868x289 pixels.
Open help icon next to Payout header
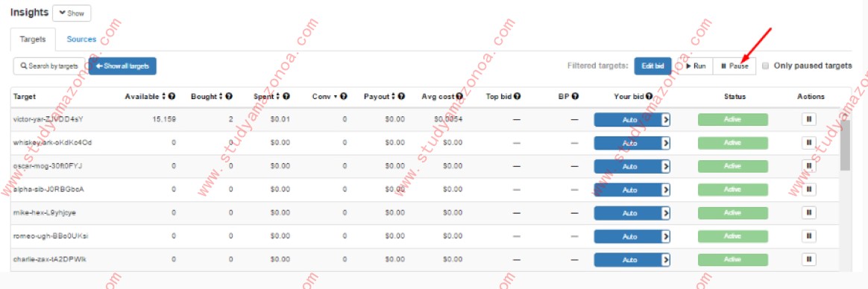click(x=402, y=96)
